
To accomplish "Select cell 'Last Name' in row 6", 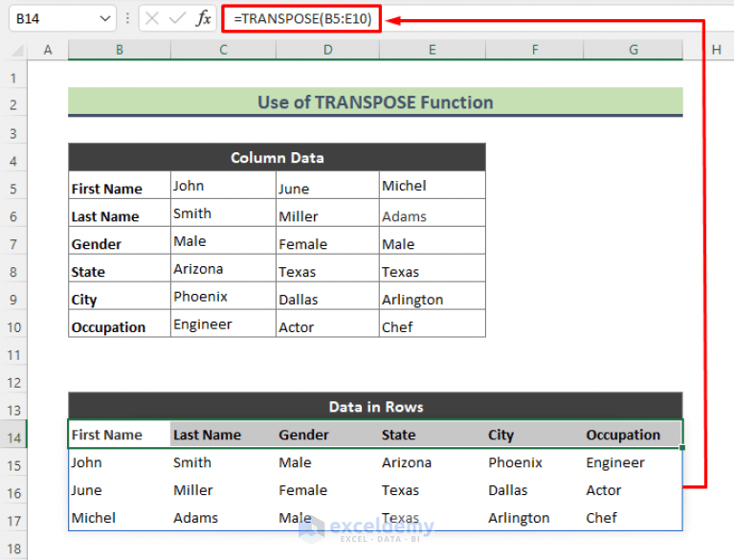I will pyautogui.click(x=120, y=213).
